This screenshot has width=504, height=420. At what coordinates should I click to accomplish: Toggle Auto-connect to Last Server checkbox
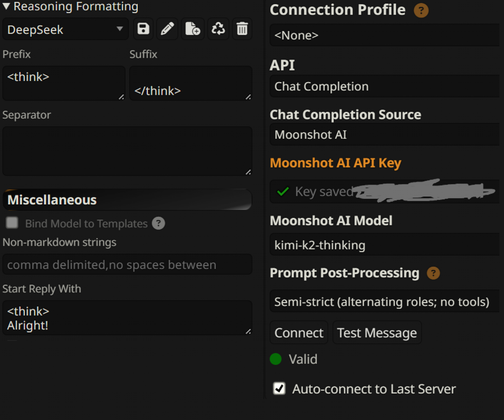(279, 388)
